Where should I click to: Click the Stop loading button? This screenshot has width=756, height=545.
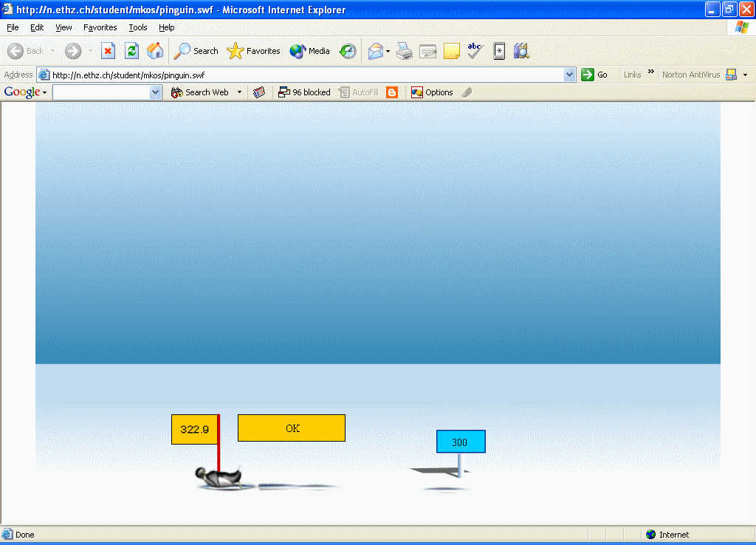pyautogui.click(x=108, y=51)
